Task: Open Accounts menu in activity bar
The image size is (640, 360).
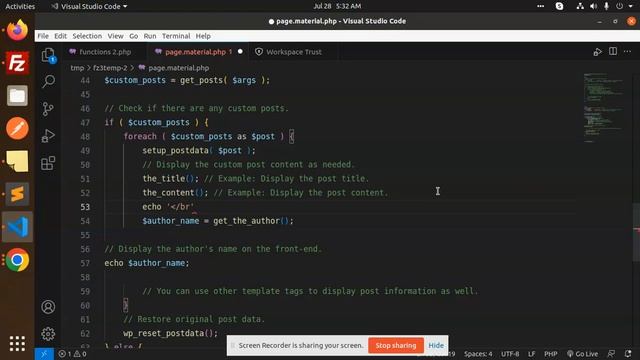Action: click(48, 307)
